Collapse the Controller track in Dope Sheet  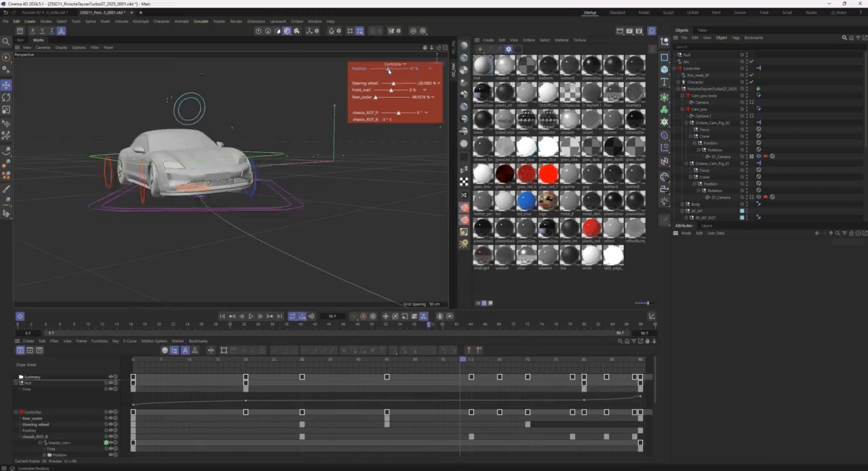click(x=16, y=412)
